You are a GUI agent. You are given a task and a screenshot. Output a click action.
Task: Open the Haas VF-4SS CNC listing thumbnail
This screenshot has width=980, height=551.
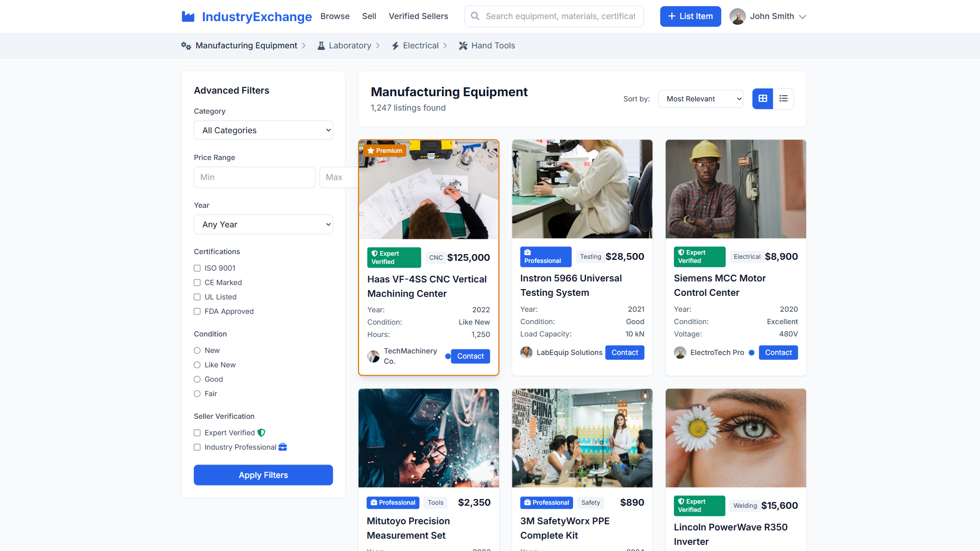point(429,189)
